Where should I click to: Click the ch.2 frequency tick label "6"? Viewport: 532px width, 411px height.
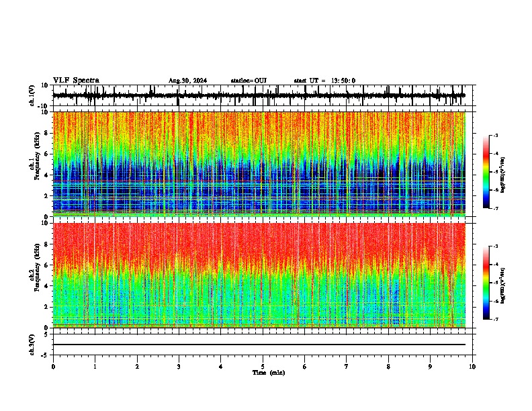(46, 265)
